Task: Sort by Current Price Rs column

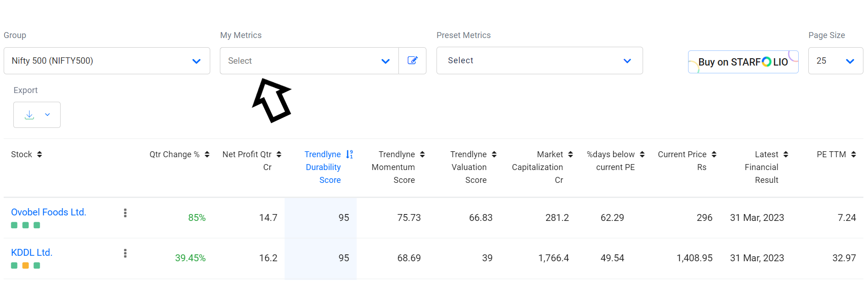Action: [714, 154]
